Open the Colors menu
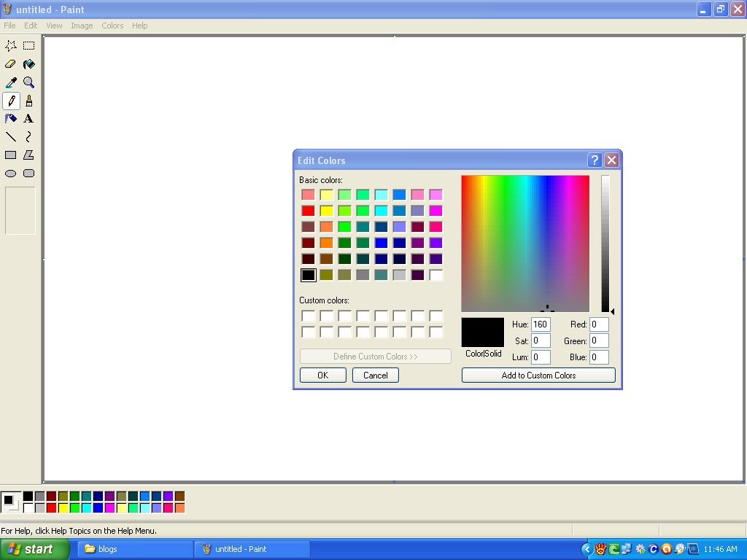The height and width of the screenshot is (560, 747). [x=112, y=26]
